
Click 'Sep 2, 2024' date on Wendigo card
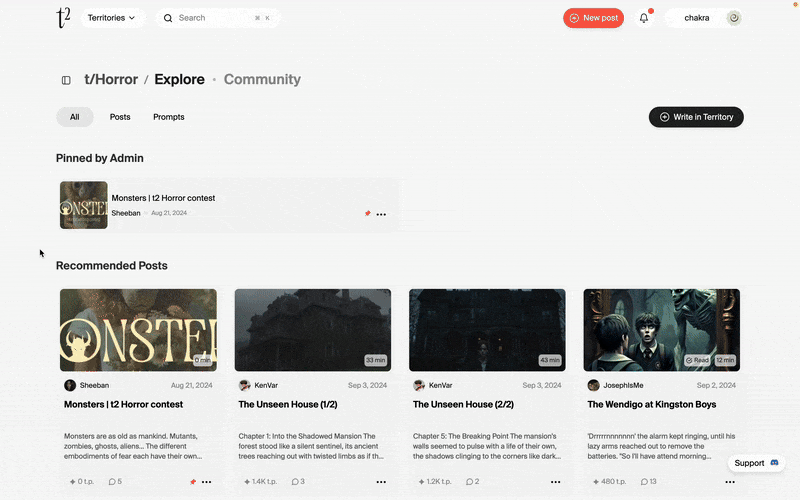716,386
